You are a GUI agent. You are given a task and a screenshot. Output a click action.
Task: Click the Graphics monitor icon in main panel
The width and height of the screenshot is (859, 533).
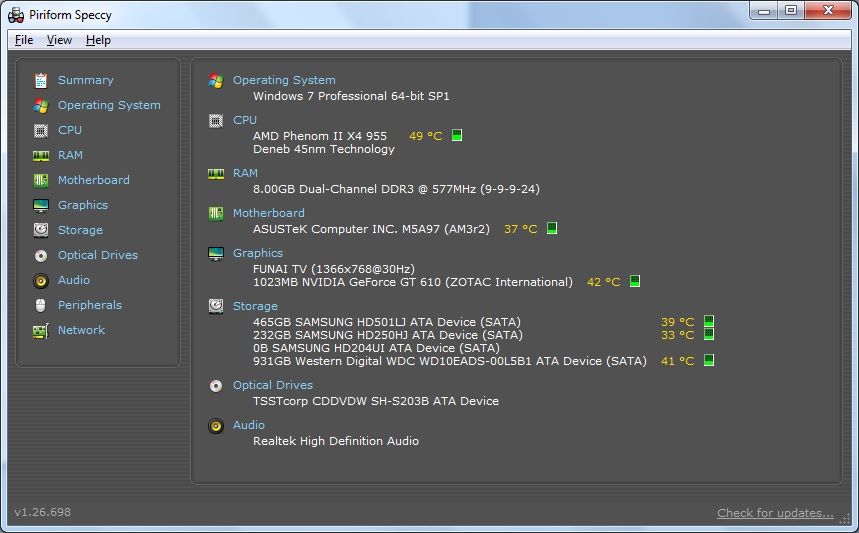coord(216,254)
